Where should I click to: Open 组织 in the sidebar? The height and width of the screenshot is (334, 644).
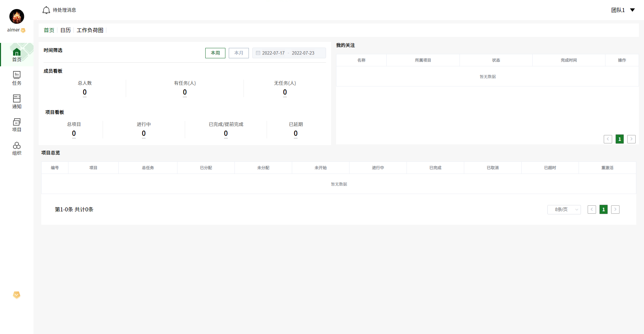[17, 148]
